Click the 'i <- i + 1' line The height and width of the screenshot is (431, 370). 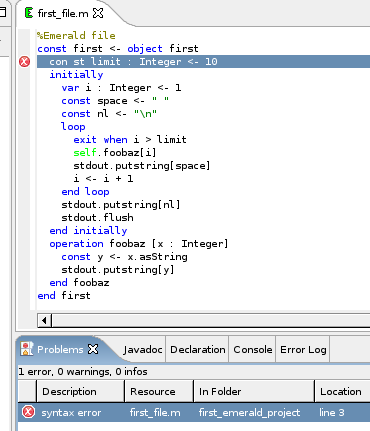coord(103,179)
